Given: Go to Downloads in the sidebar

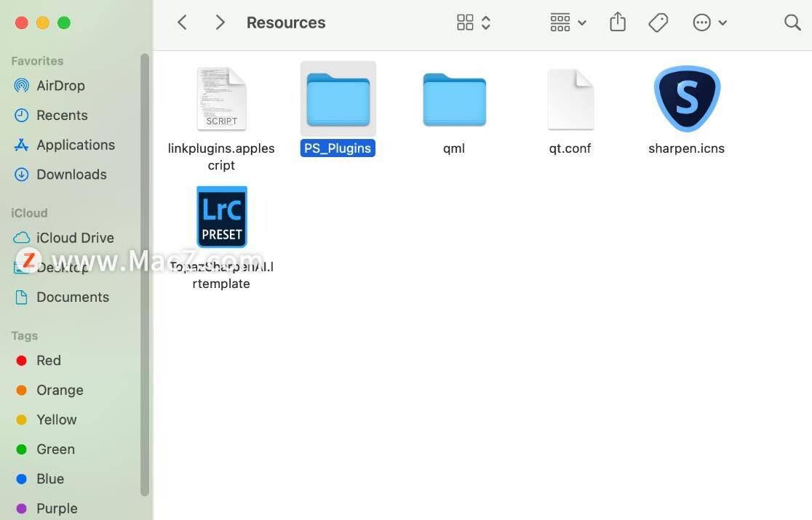Looking at the screenshot, I should (71, 175).
